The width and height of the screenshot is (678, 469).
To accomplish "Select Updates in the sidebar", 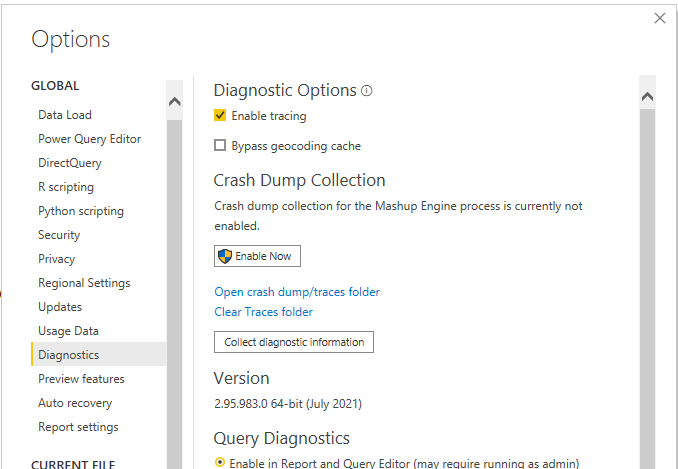I will pos(60,307).
